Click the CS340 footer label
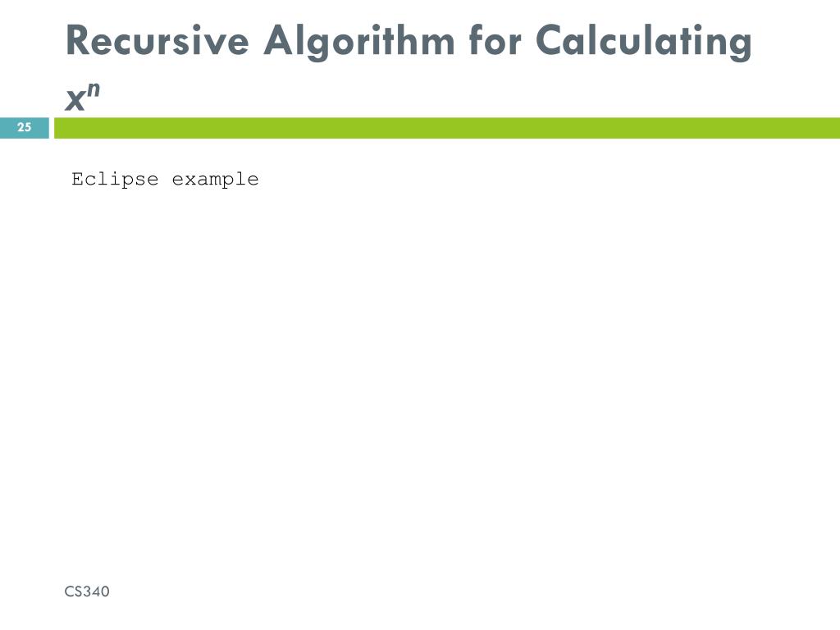Viewport: 840px width, 630px height. pos(87,591)
